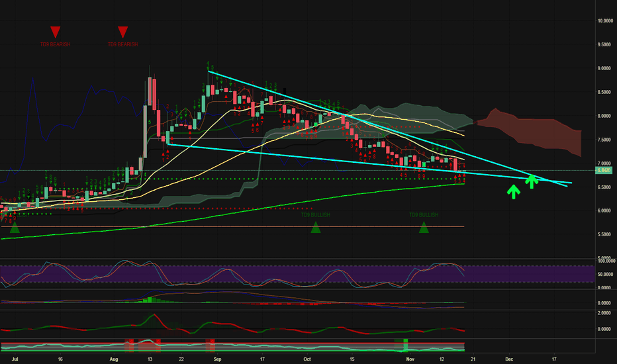Click the 9.0000 price axis label

(605, 68)
